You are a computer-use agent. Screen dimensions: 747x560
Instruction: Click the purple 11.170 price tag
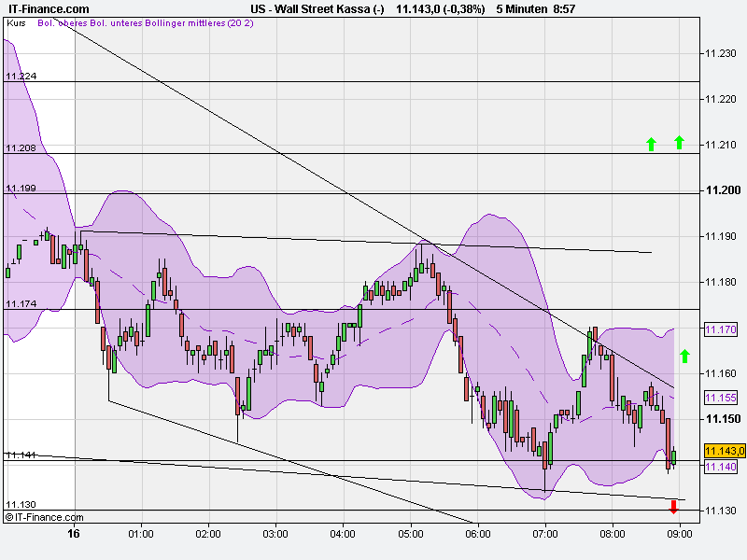[x=719, y=327]
